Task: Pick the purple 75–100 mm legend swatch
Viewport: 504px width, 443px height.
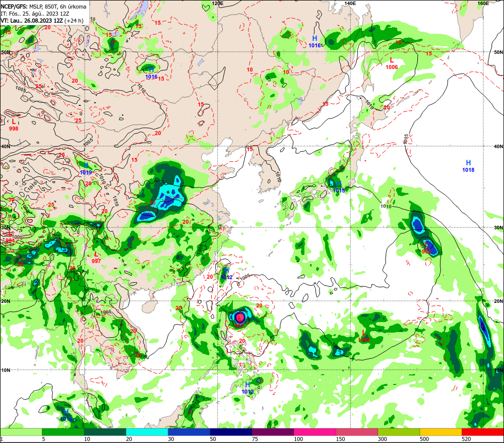Action: (273, 432)
